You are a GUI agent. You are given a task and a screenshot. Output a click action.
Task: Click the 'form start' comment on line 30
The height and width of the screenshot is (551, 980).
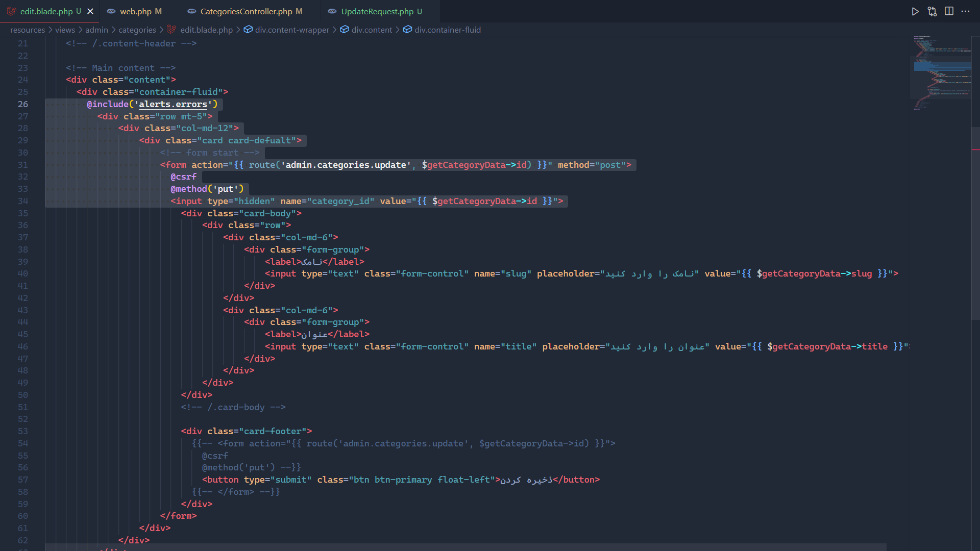[210, 153]
